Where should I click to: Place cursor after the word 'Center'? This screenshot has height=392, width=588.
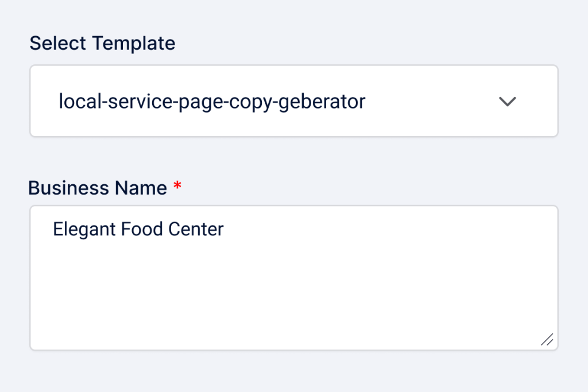click(225, 229)
